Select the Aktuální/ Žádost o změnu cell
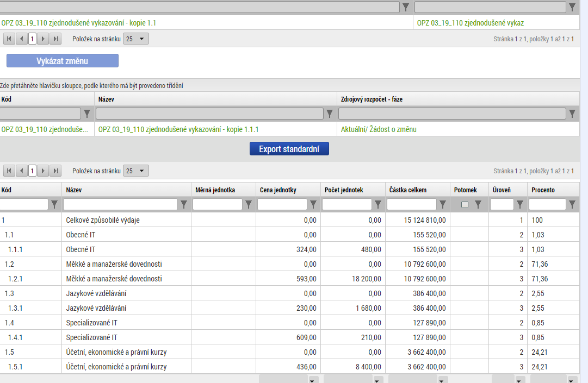Image resolution: width=588 pixels, height=383 pixels. tap(379, 129)
